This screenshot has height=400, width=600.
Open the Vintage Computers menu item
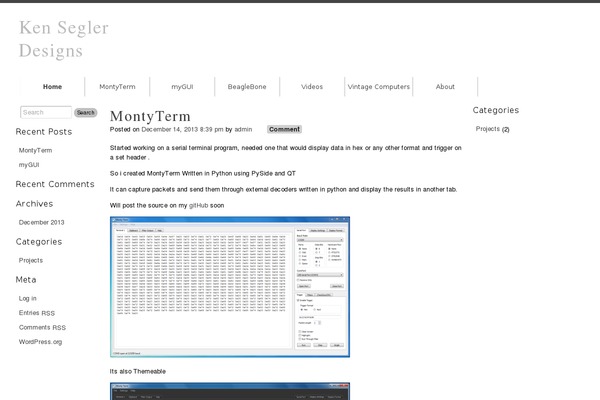379,87
